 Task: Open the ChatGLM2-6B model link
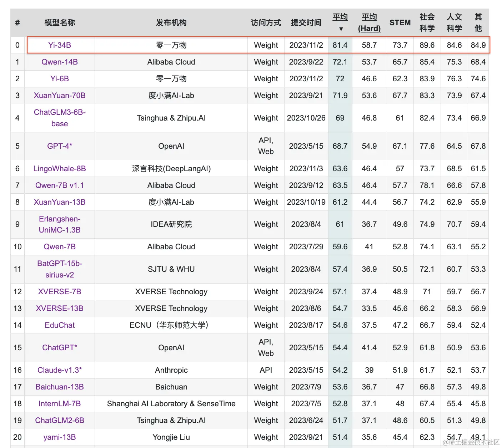60,421
